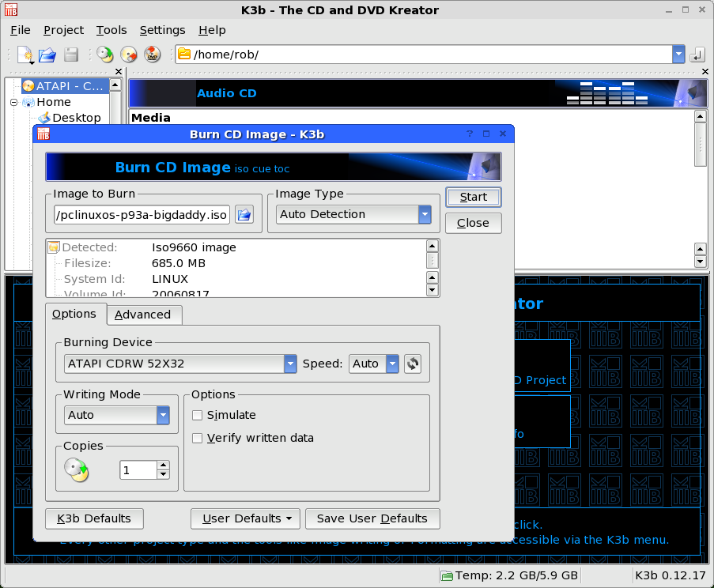The height and width of the screenshot is (588, 714).
Task: Click the Start button
Action: coord(474,197)
